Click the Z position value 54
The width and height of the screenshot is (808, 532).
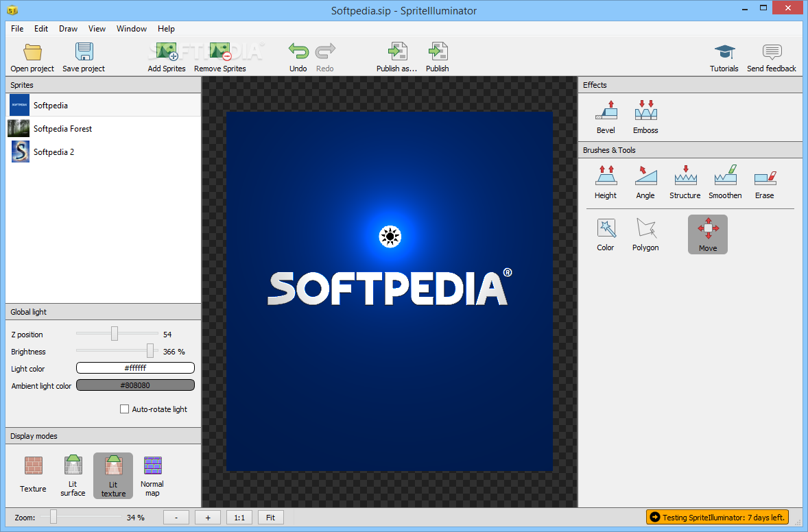(167, 335)
